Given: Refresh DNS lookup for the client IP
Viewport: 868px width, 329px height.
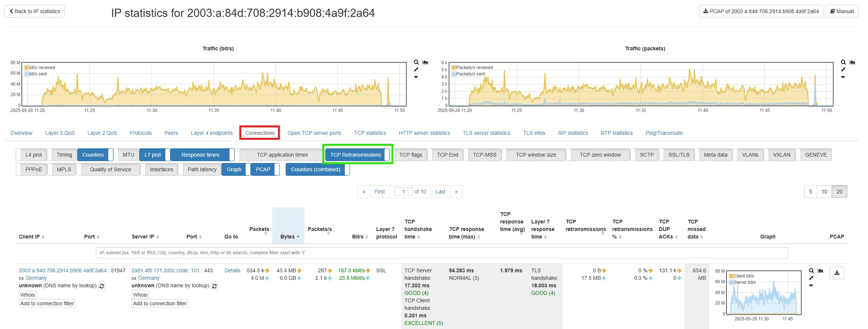Looking at the screenshot, I should tap(102, 286).
